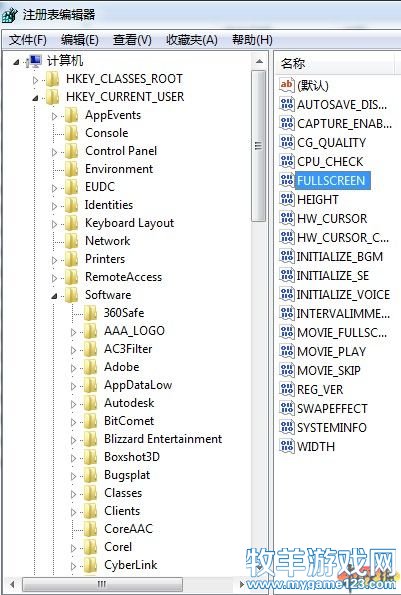401x595 pixels.
Task: Click the binary value icon beside CG_QUALITY
Action: 287,142
